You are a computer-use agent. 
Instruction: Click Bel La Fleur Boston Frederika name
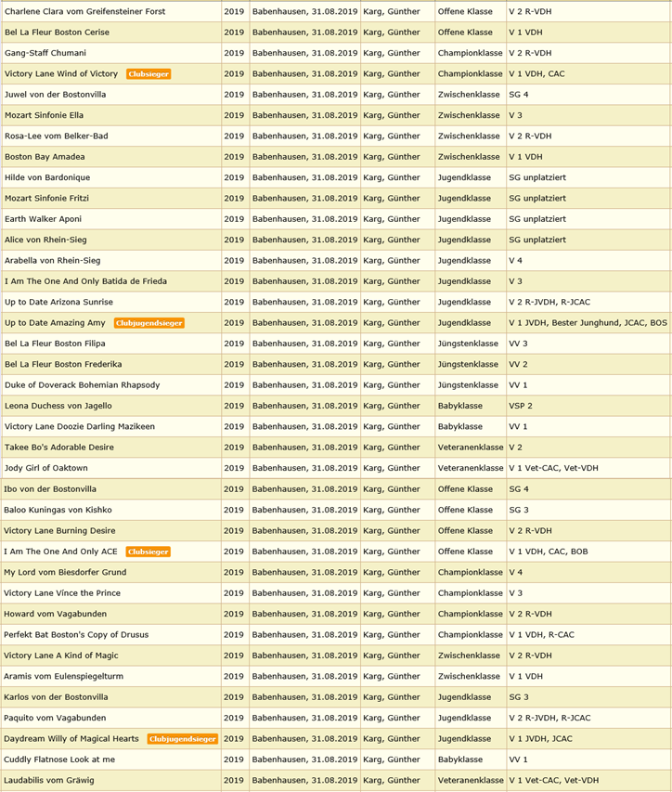(63, 364)
